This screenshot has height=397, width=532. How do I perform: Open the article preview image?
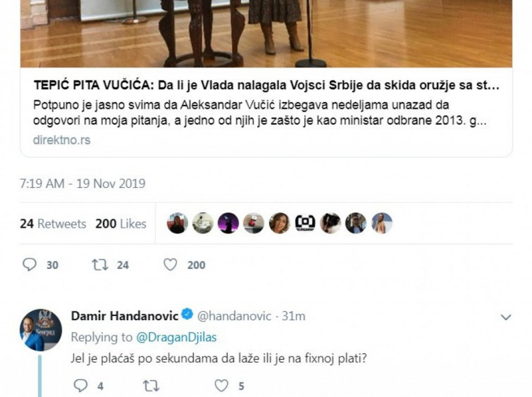pyautogui.click(x=267, y=34)
